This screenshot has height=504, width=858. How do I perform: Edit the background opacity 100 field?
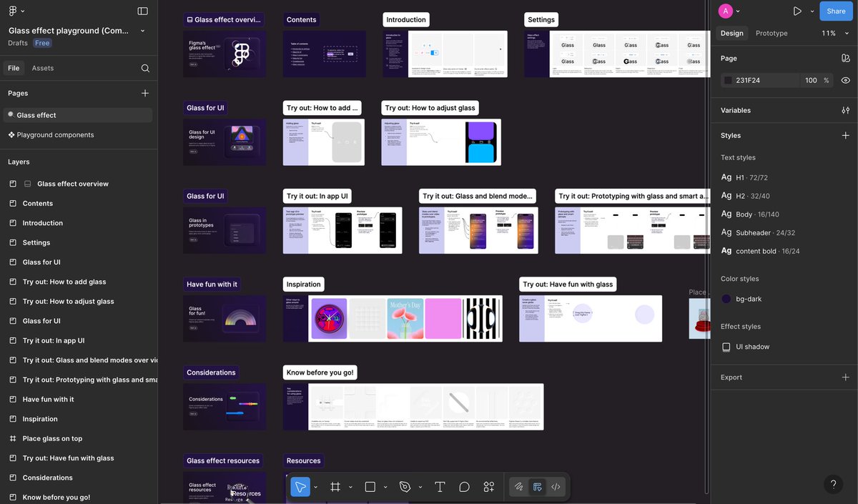click(x=810, y=80)
